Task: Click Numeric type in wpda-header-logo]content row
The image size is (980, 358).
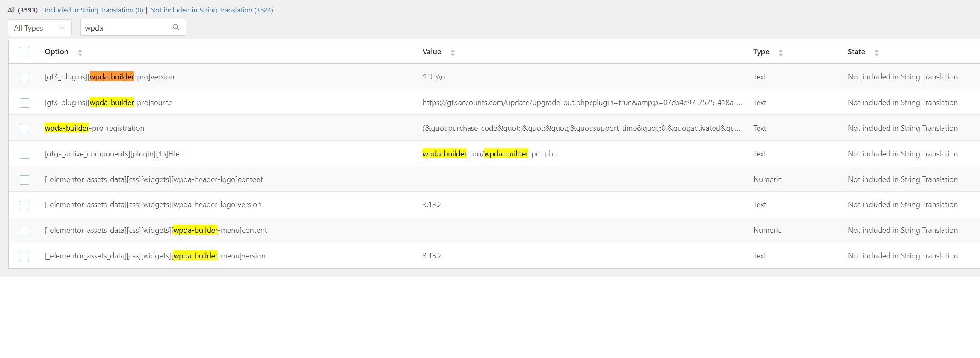Action: coord(767,179)
